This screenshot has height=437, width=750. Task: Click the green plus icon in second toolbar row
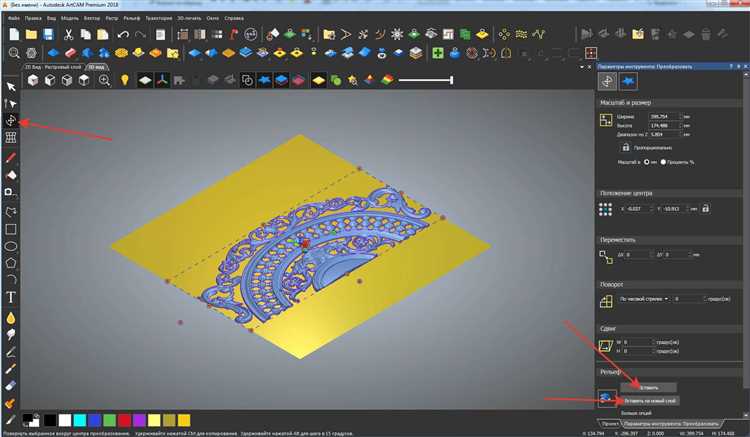tap(438, 53)
